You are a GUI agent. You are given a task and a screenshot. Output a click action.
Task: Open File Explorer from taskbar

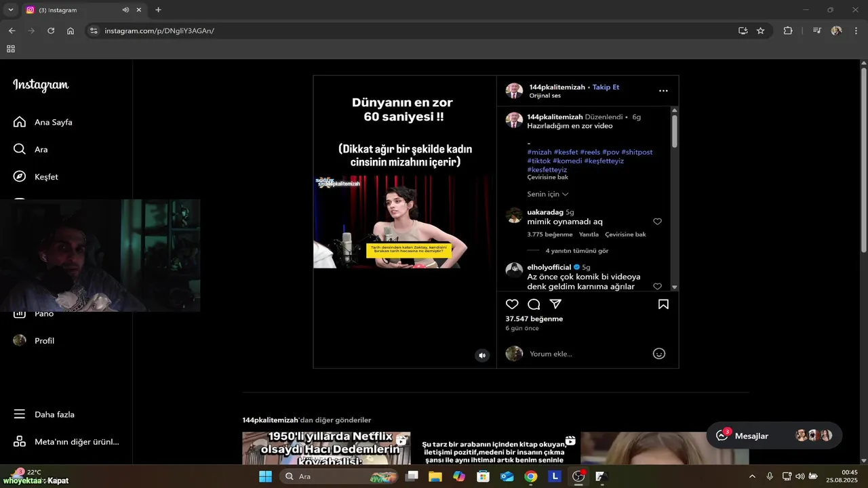click(435, 476)
